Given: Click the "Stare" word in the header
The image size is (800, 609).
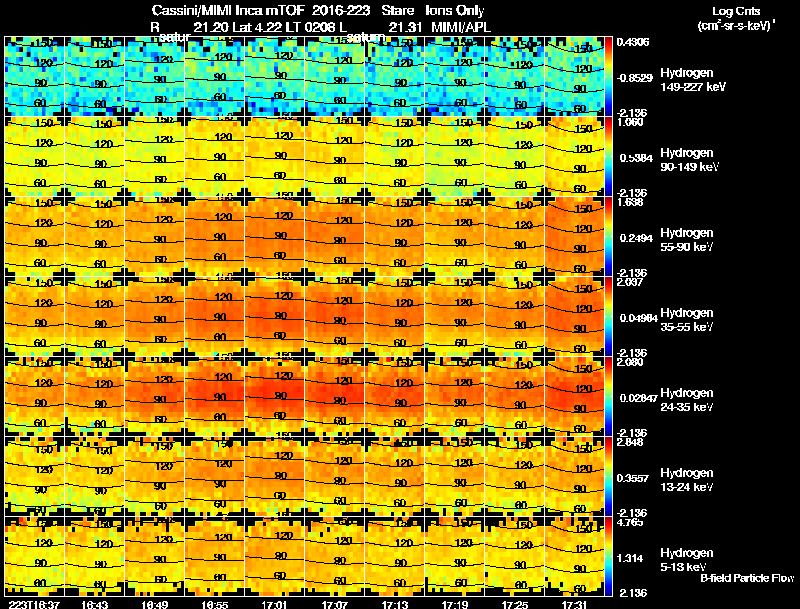Looking at the screenshot, I should 397,10.
